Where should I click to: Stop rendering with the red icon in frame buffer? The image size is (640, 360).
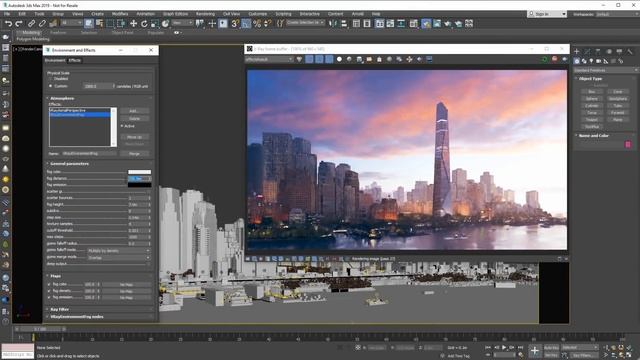pos(554,60)
